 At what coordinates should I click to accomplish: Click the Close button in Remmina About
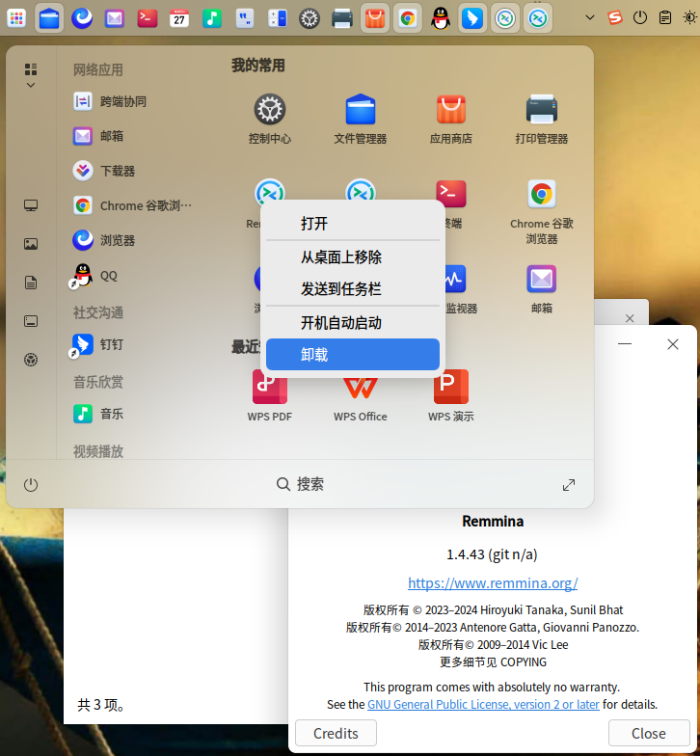click(x=649, y=733)
